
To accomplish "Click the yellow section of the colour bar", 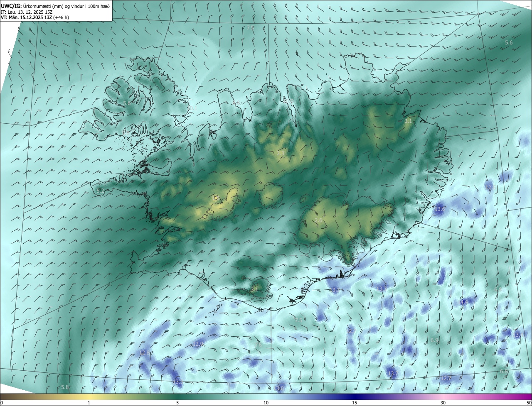I will 89,396.
